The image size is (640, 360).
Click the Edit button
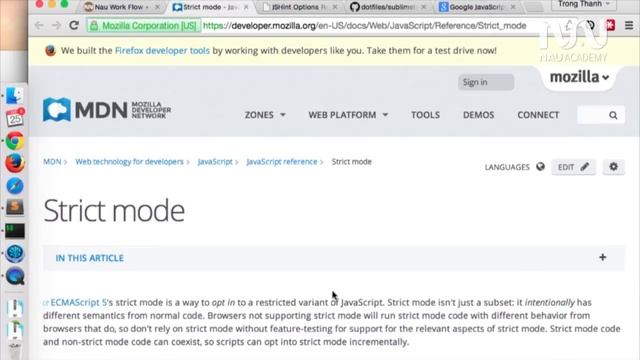(573, 167)
